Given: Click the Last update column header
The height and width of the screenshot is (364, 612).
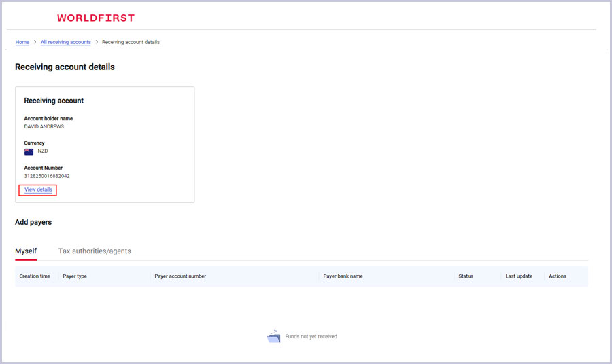Looking at the screenshot, I should tap(519, 276).
